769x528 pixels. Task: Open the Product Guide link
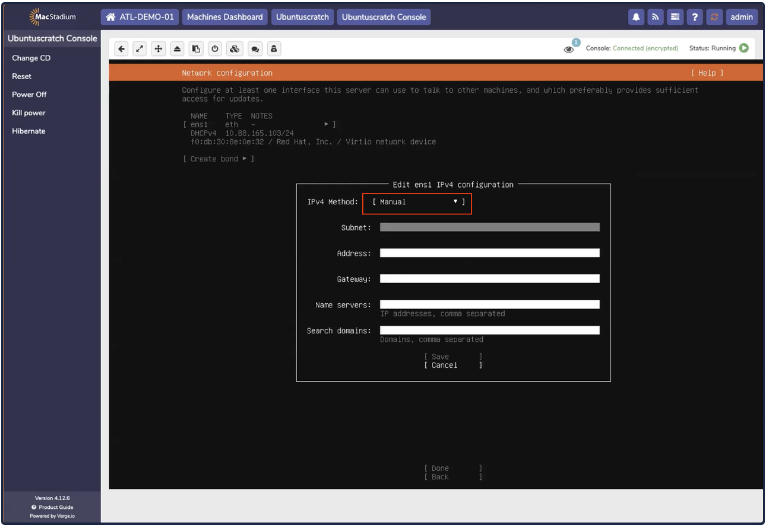point(51,507)
